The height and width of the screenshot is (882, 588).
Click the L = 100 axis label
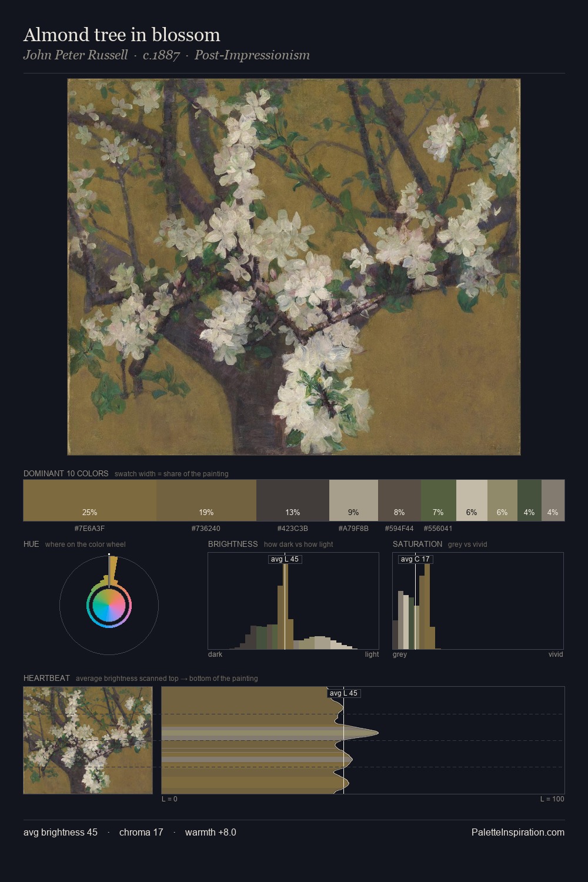[552, 799]
